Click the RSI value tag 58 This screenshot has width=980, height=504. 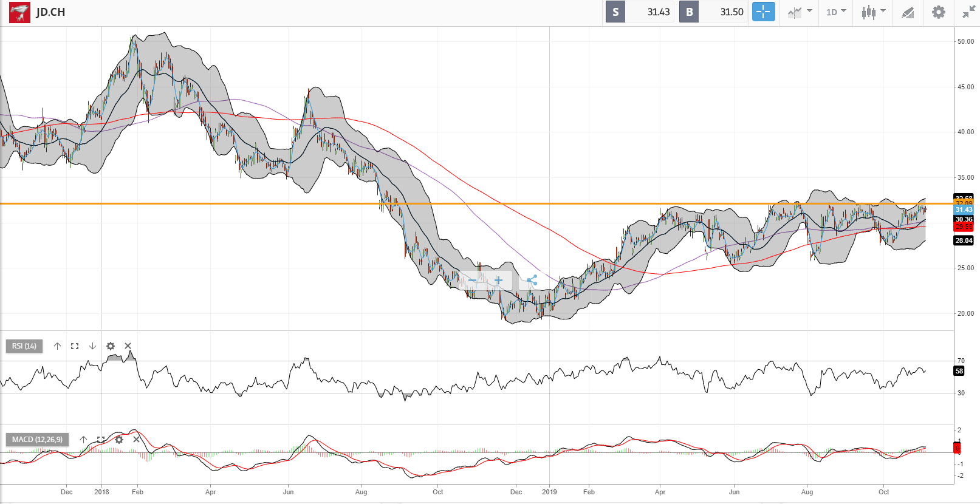coord(959,371)
